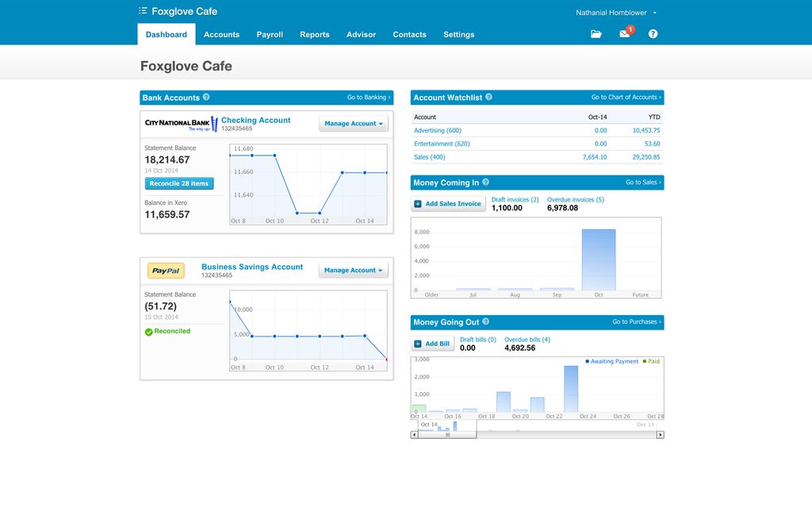812x508 pixels.
Task: Click savings statement balance (51.72)
Action: 160,306
